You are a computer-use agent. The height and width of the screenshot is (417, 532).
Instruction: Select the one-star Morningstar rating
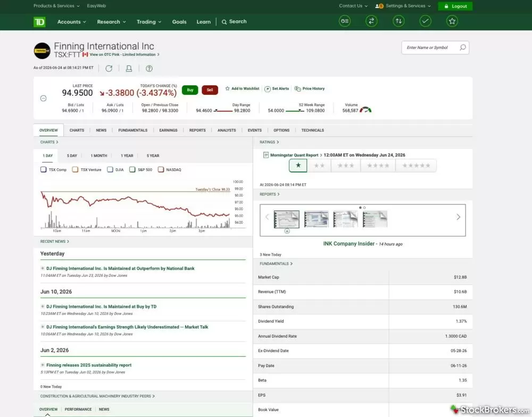[x=298, y=166]
